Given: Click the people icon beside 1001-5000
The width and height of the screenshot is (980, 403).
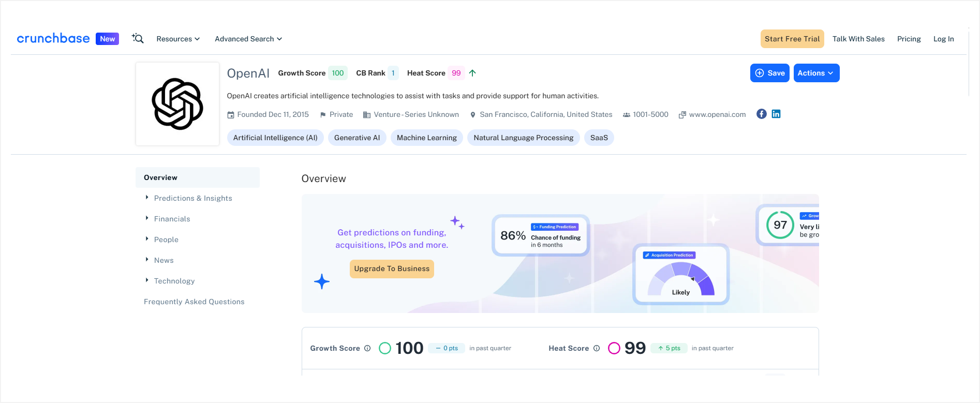Looking at the screenshot, I should point(627,115).
